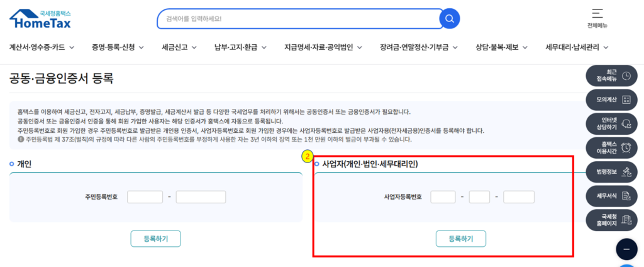644x267 pixels.
Task: Expand the 세금신고 menu
Action: 179,47
